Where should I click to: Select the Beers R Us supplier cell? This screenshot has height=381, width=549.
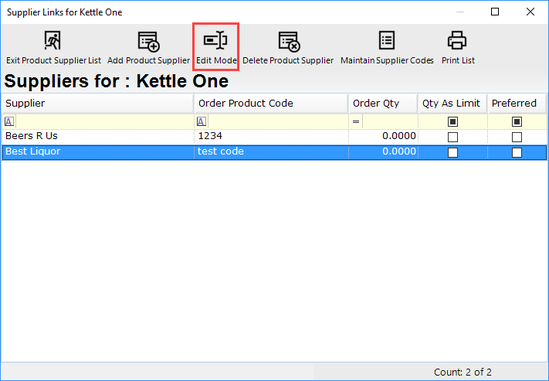coord(98,136)
